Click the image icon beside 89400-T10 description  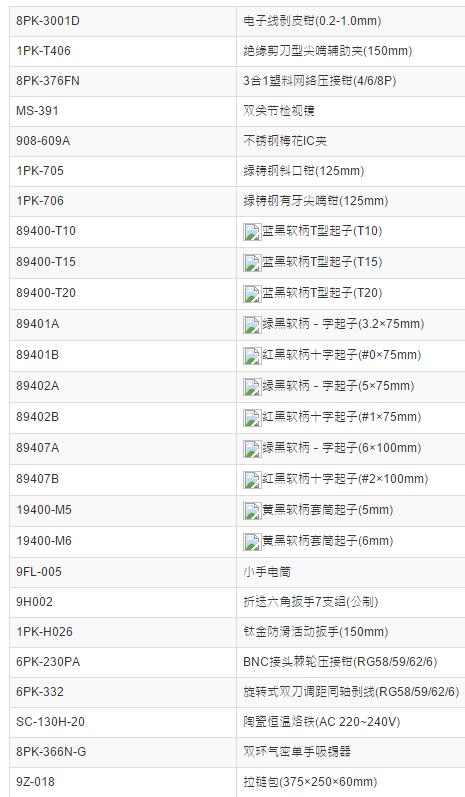[252, 232]
